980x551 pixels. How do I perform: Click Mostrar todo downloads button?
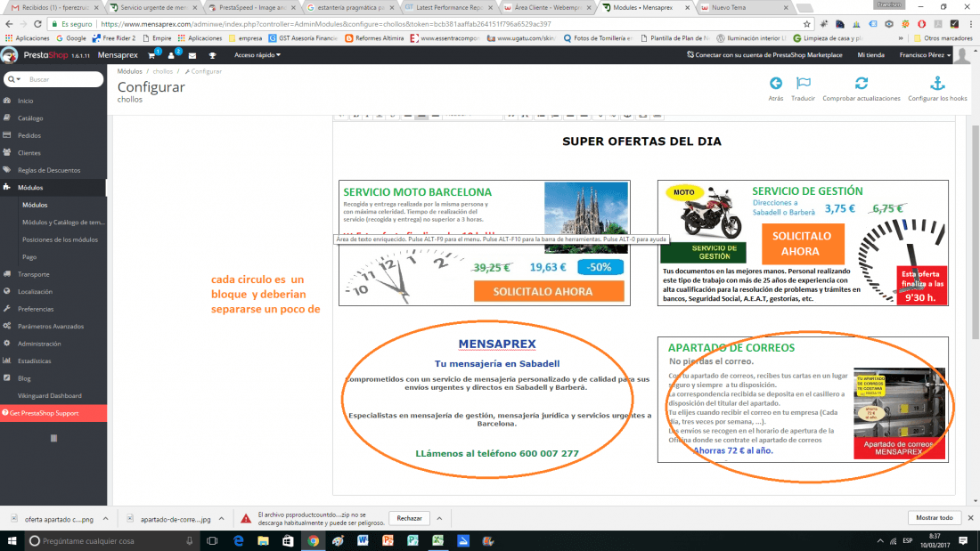tap(935, 518)
